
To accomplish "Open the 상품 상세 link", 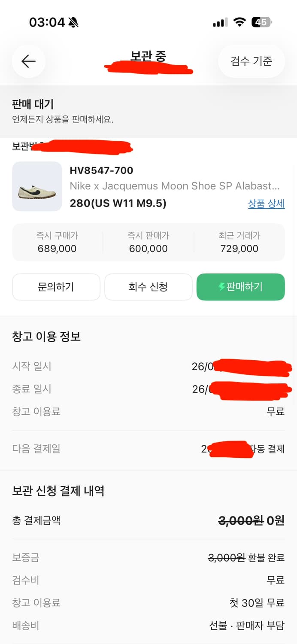I will 266,204.
